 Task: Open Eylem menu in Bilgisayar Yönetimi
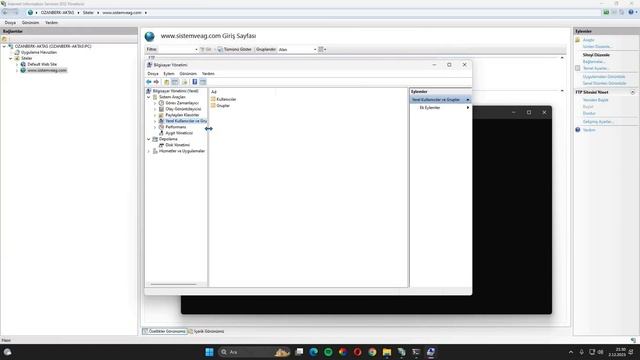point(169,73)
